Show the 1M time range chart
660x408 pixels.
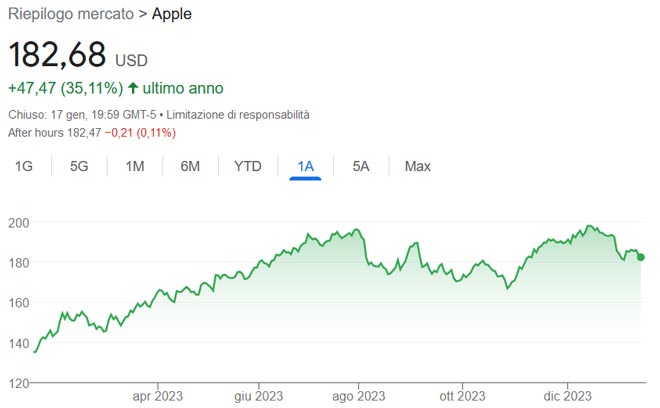coord(135,166)
